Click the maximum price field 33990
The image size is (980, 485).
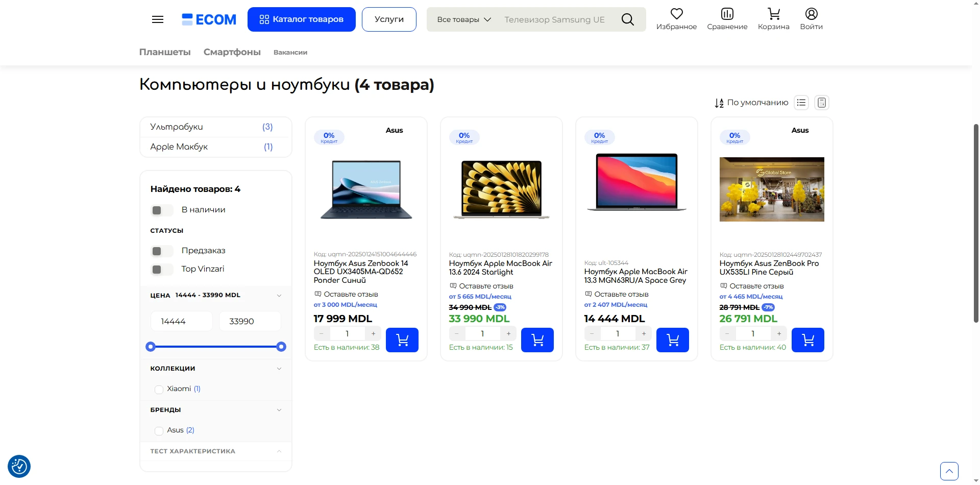[250, 321]
